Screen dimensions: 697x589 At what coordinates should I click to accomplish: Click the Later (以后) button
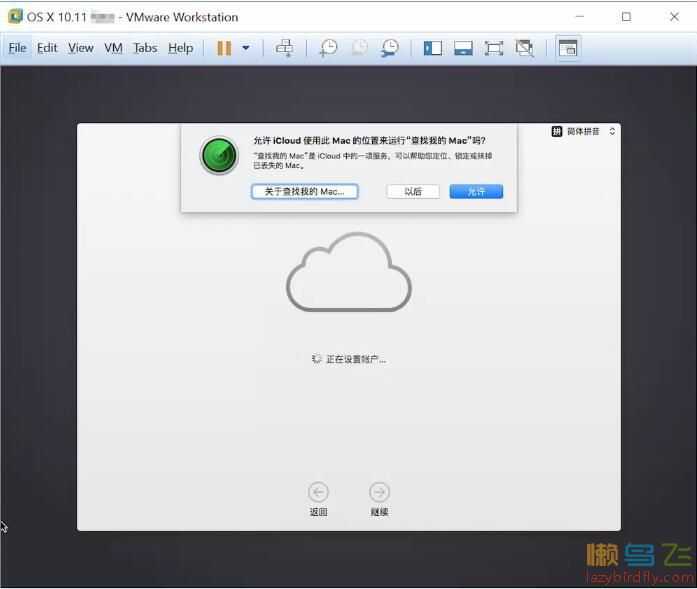413,192
